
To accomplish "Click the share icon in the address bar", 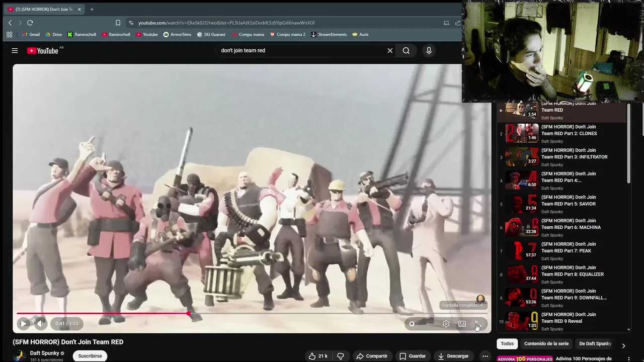I will tap(457, 23).
